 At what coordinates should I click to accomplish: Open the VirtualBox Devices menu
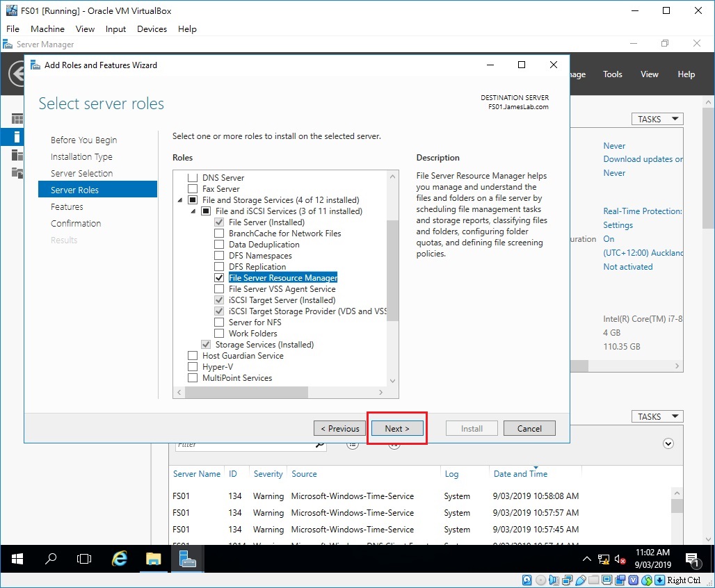coord(152,28)
